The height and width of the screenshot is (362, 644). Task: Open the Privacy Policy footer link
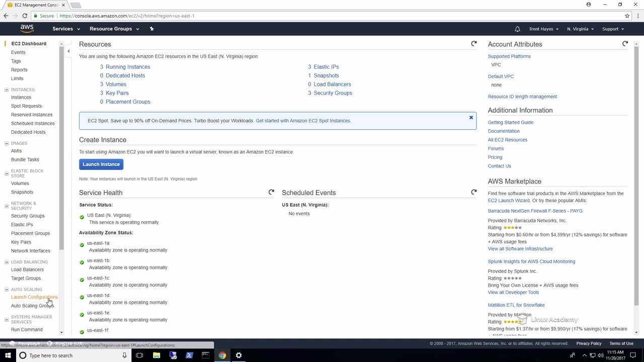[589, 343]
